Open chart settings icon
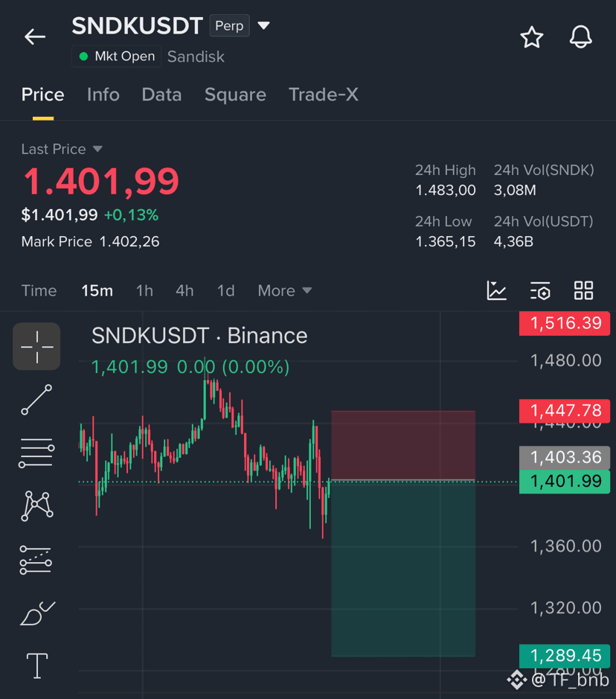 tap(540, 290)
